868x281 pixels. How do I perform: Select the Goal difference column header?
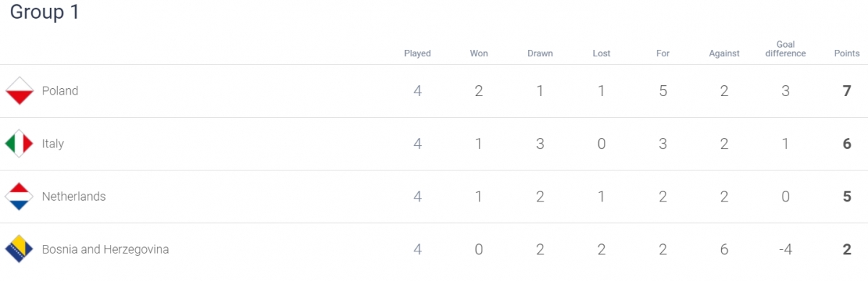click(786, 48)
